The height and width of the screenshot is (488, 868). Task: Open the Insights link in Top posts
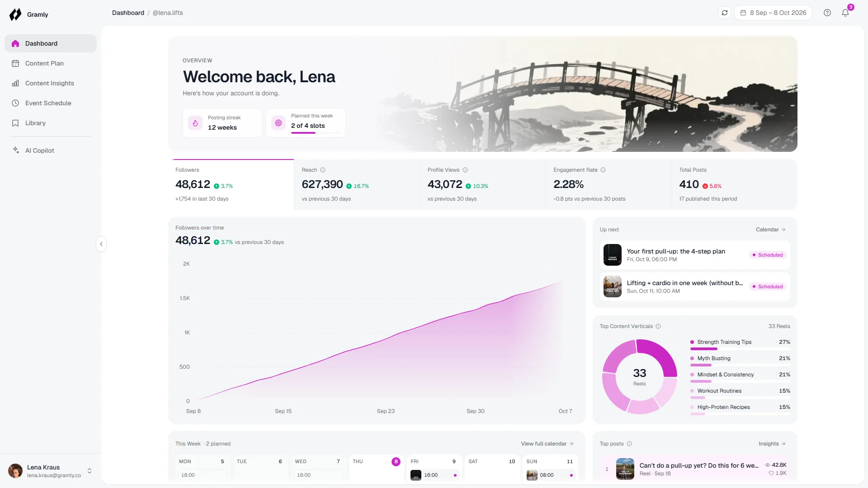[772, 444]
